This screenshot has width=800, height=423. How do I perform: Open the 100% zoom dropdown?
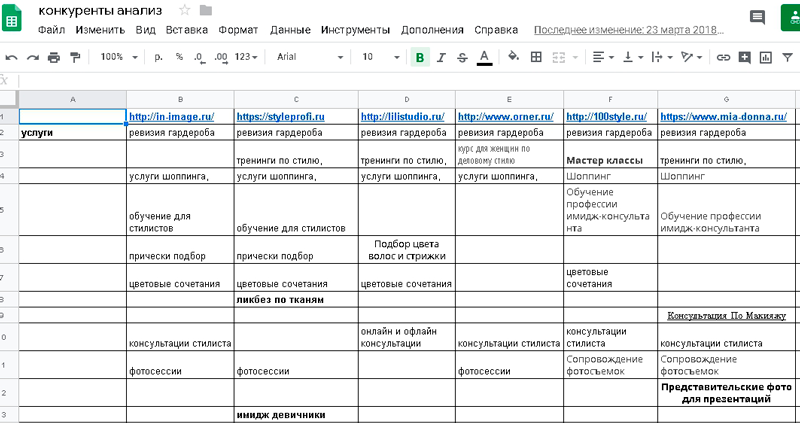(119, 57)
